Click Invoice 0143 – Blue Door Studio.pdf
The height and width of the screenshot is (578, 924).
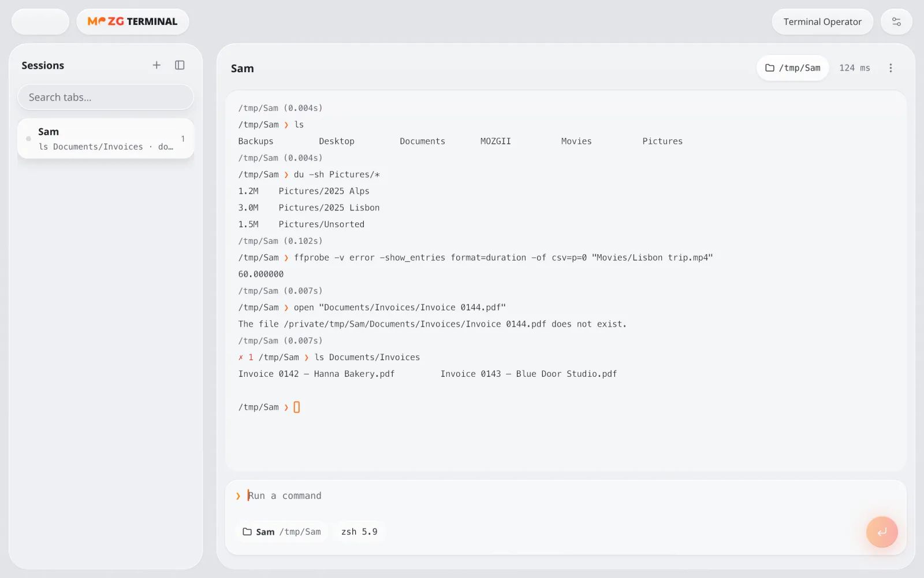tap(529, 374)
